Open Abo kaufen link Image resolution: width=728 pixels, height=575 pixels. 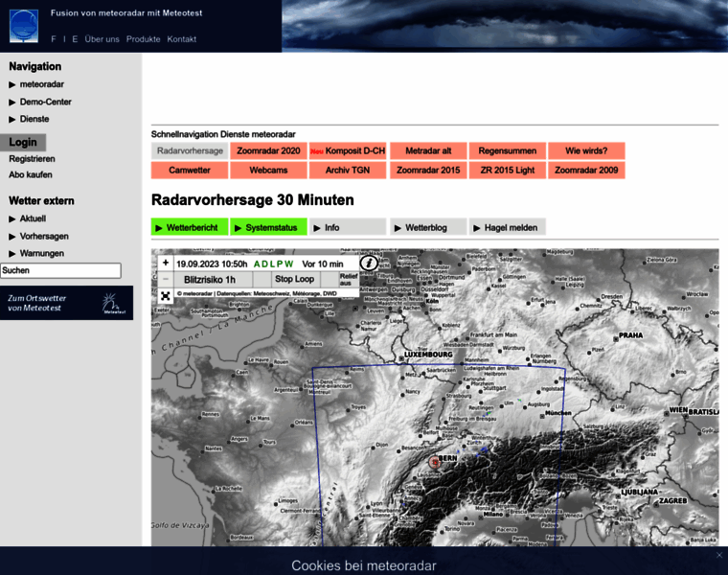click(31, 174)
